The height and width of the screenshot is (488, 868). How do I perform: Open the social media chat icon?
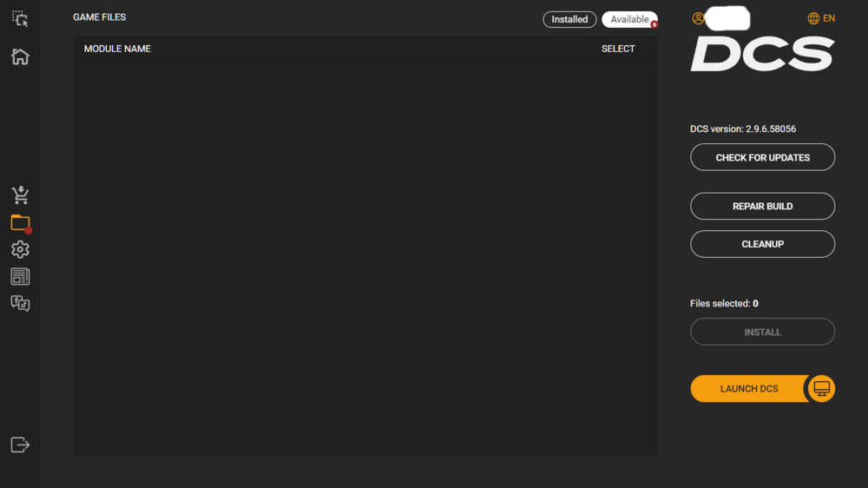[21, 303]
